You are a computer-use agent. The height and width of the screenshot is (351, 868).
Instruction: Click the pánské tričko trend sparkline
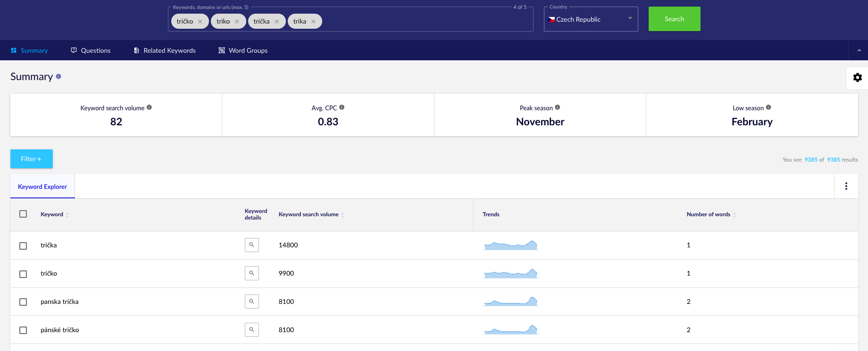pos(511,330)
